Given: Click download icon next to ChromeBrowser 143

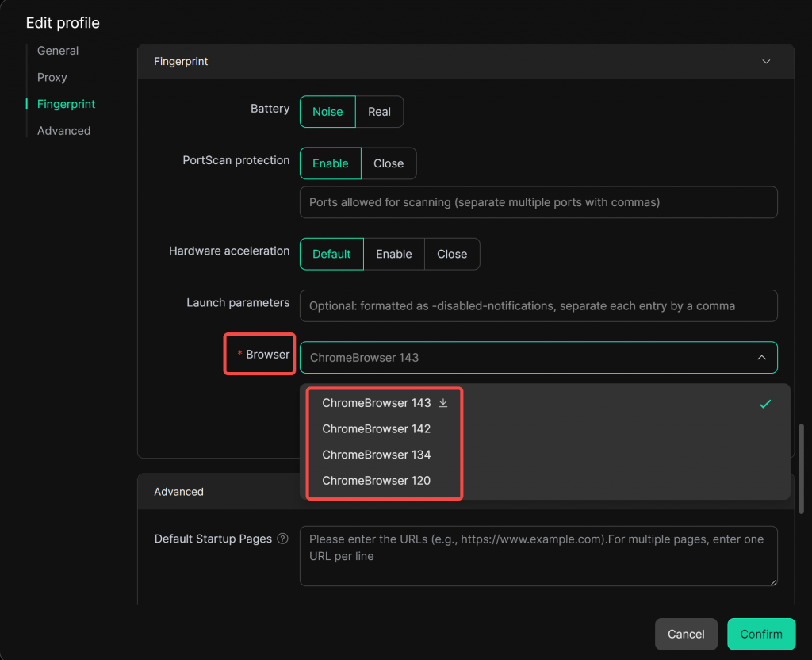Looking at the screenshot, I should click(443, 403).
